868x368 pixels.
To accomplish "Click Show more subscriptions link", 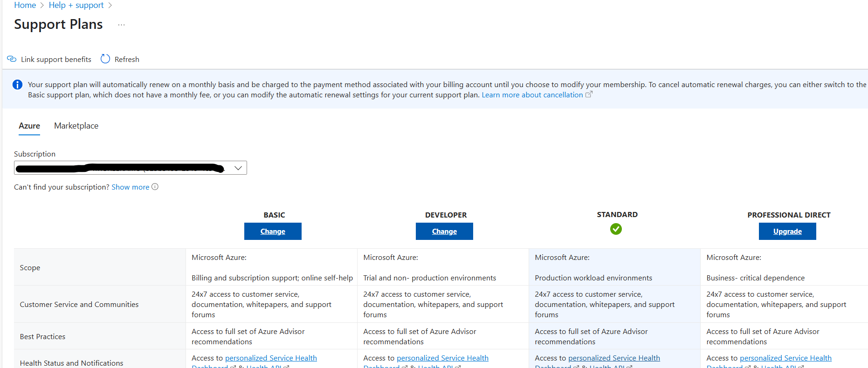I will point(131,187).
